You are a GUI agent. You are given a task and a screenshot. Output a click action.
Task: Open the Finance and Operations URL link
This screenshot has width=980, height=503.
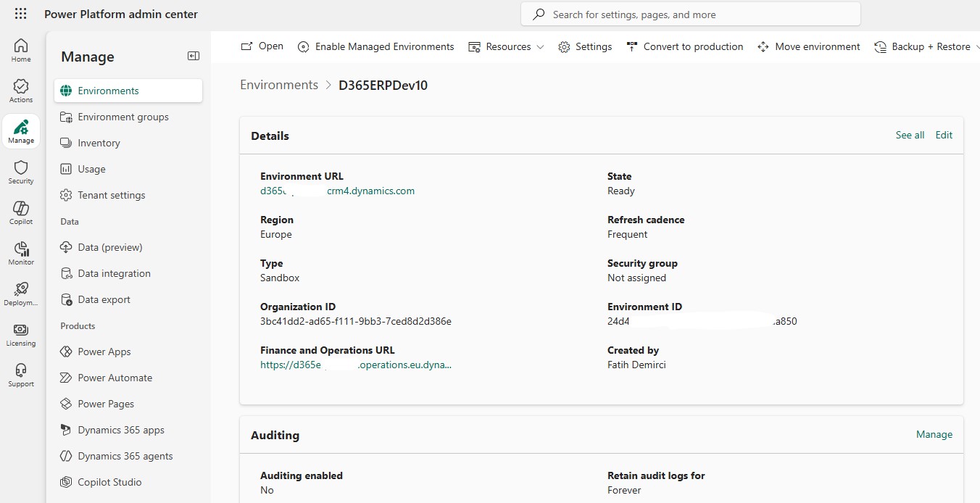[356, 365]
